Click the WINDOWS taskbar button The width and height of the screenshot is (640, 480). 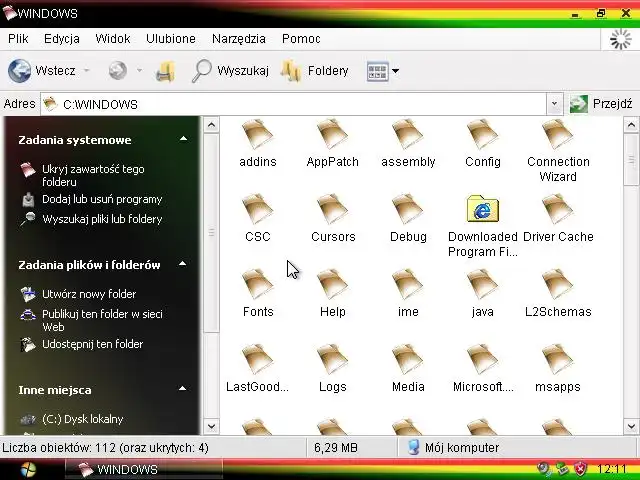click(144, 469)
